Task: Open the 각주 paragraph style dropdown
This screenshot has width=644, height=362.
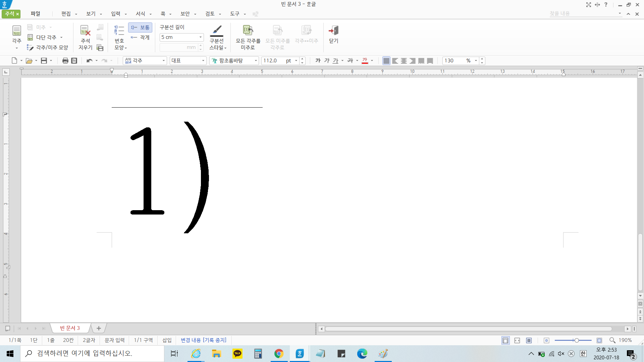Action: click(164, 61)
